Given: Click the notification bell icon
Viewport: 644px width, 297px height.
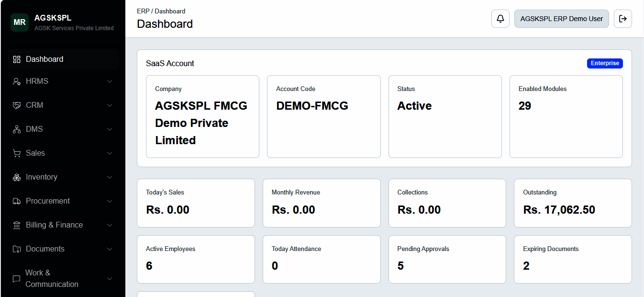Looking at the screenshot, I should tap(500, 19).
